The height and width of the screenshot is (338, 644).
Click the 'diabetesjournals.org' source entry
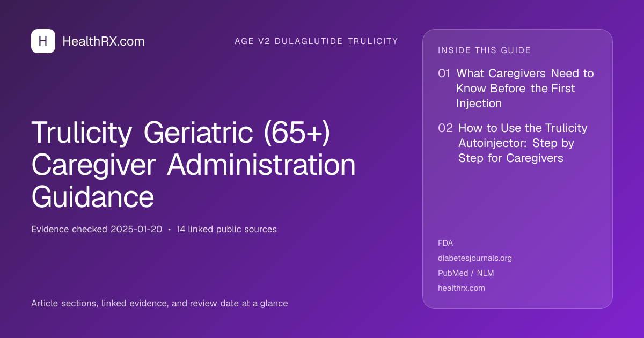coord(475,258)
